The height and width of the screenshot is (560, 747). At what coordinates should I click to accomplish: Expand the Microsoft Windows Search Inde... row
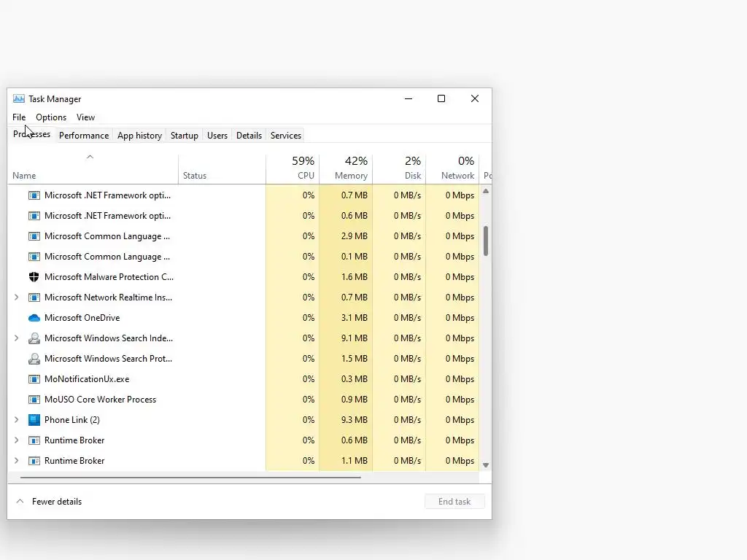pos(17,338)
